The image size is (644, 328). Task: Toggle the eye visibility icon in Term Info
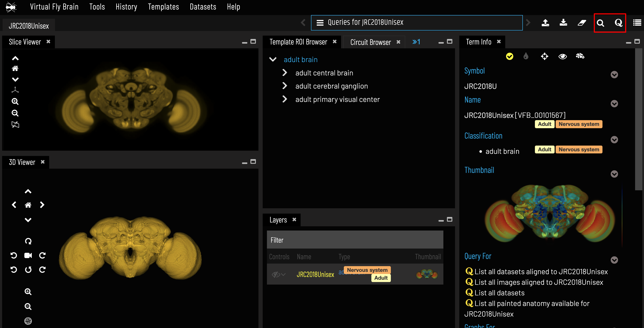[x=562, y=56]
